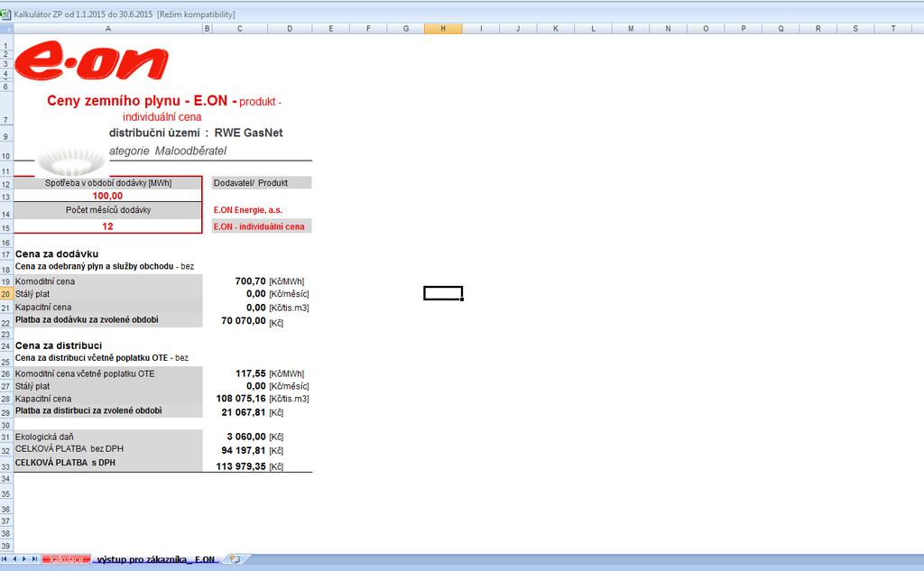This screenshot has height=571, width=924.
Task: Click the consumption value 100,00 cell
Action: click(x=108, y=196)
